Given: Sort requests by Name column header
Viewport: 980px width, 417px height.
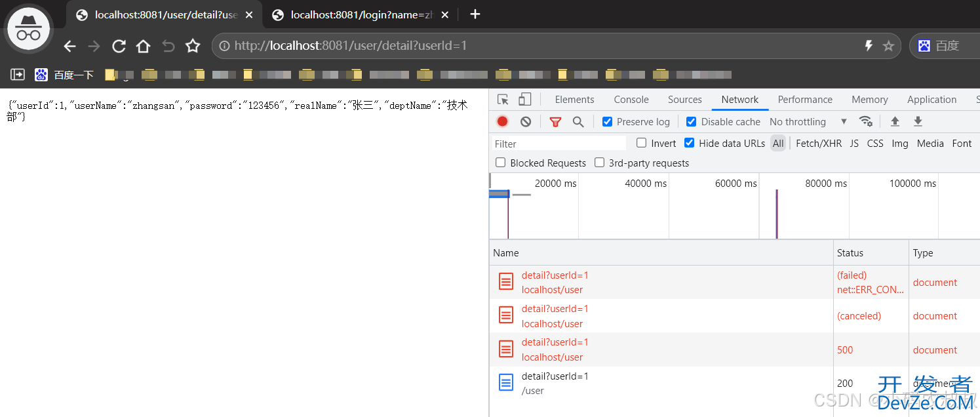Looking at the screenshot, I should pos(661,253).
